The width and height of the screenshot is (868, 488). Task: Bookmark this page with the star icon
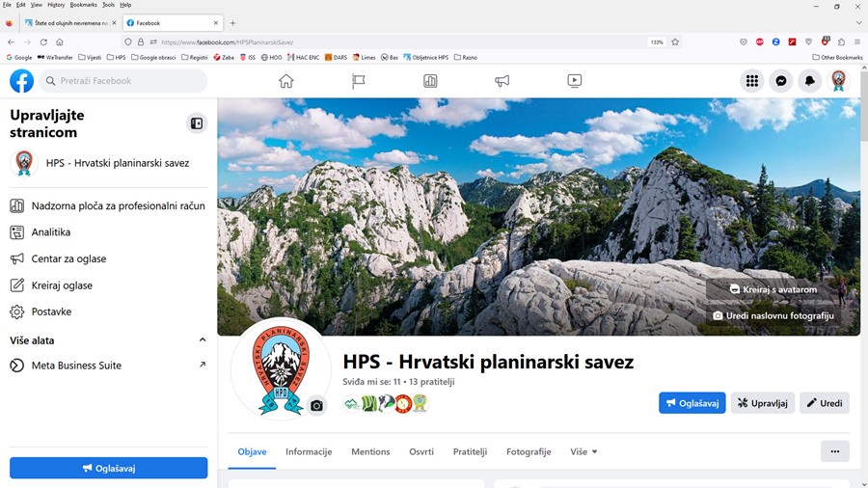(x=675, y=42)
